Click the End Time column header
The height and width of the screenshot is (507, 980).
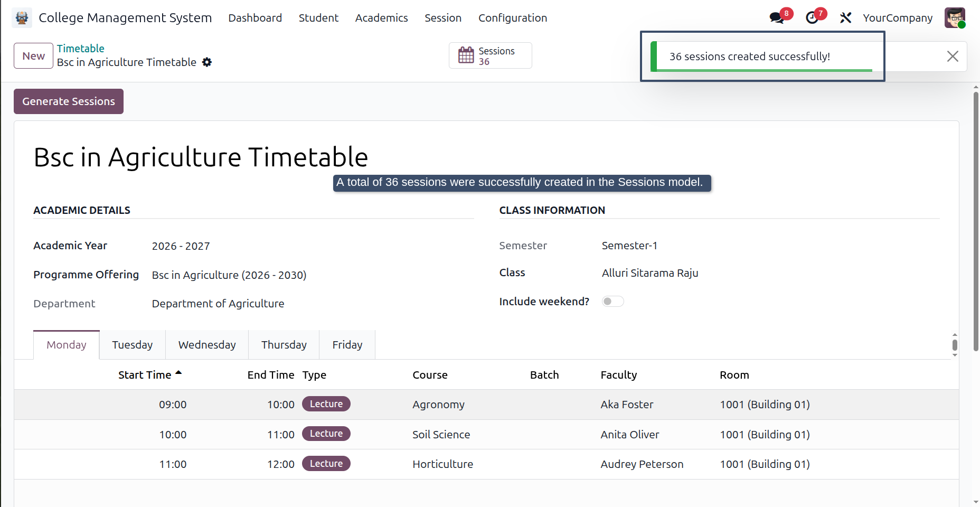click(271, 375)
